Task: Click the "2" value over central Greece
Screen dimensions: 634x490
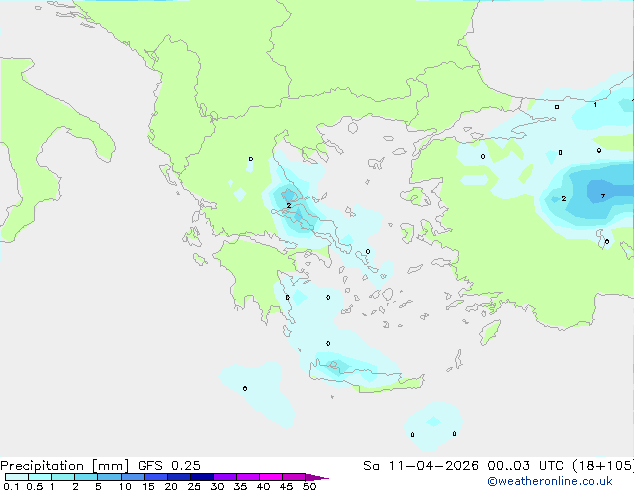Action: pos(289,205)
